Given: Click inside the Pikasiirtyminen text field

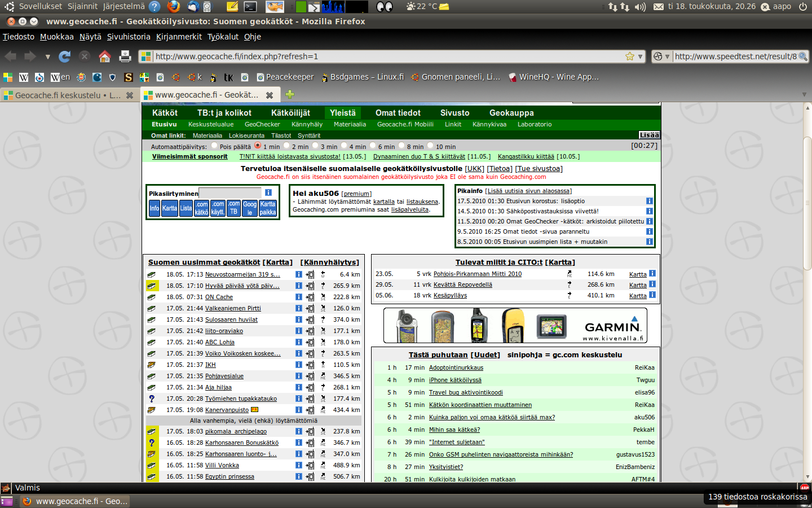Looking at the screenshot, I should [230, 193].
